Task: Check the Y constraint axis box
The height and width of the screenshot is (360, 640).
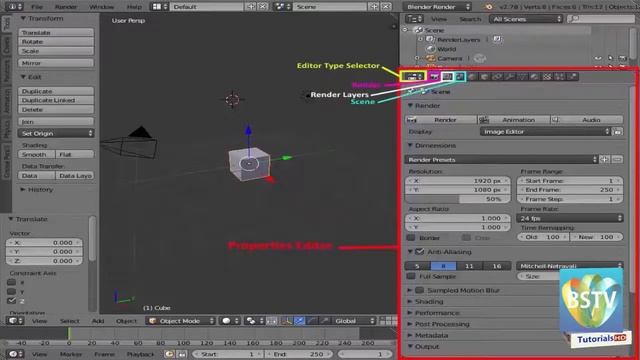Action: [x=12, y=291]
